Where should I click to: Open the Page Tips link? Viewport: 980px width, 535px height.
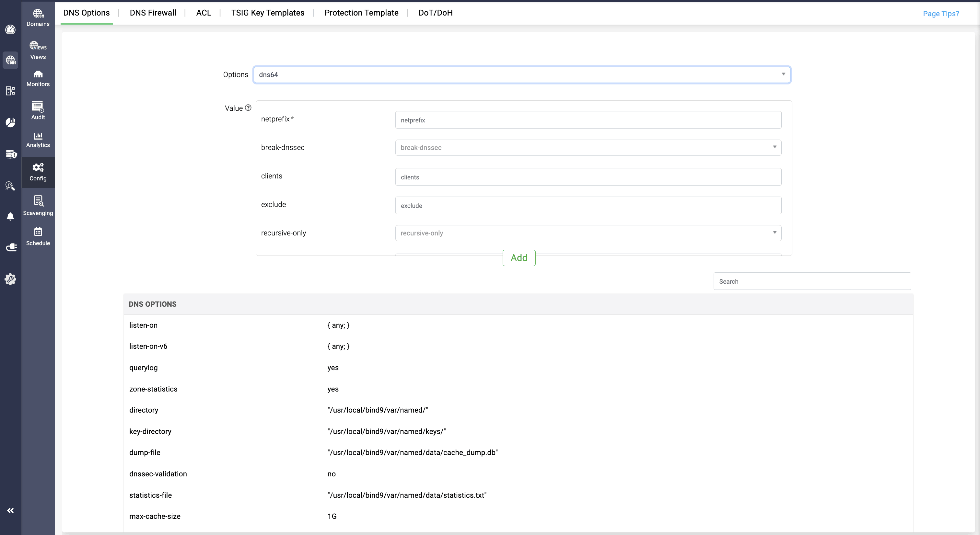pos(940,14)
